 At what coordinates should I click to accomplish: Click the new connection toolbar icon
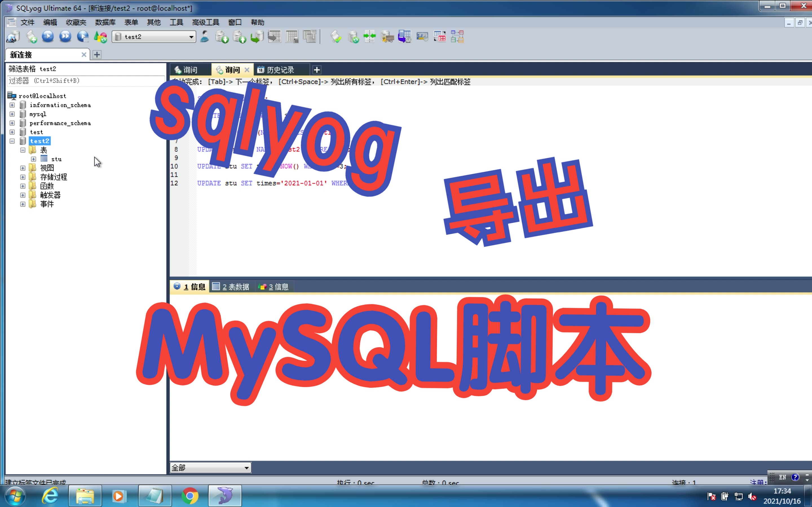[x=13, y=37]
